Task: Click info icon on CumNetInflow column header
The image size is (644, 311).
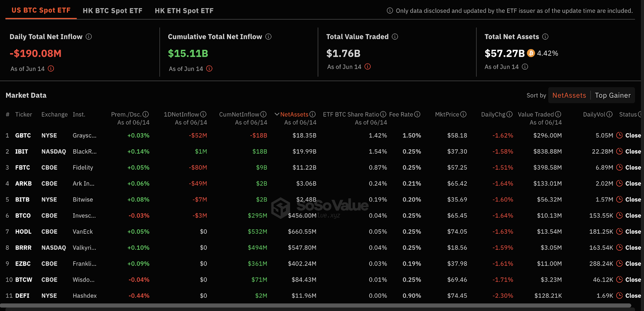Action: 263,114
